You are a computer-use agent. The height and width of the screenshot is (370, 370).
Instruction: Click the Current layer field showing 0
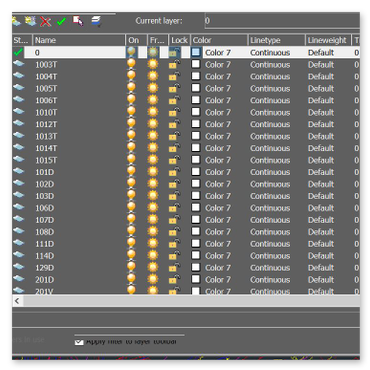(282, 21)
